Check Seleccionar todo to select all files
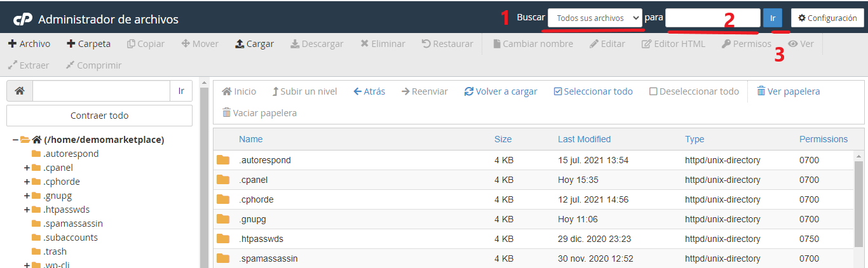This screenshot has width=868, height=268. [558, 91]
